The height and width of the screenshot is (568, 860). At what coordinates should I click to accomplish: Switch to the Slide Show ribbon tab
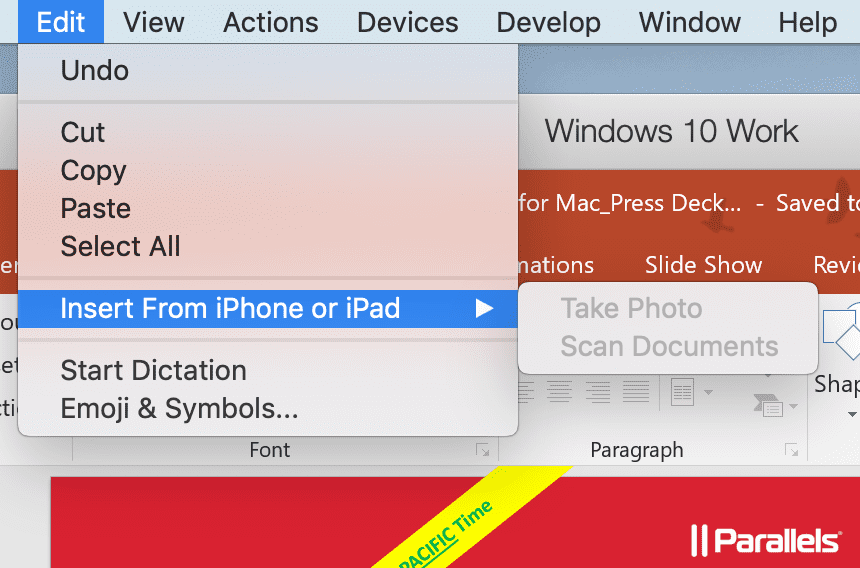click(x=703, y=265)
